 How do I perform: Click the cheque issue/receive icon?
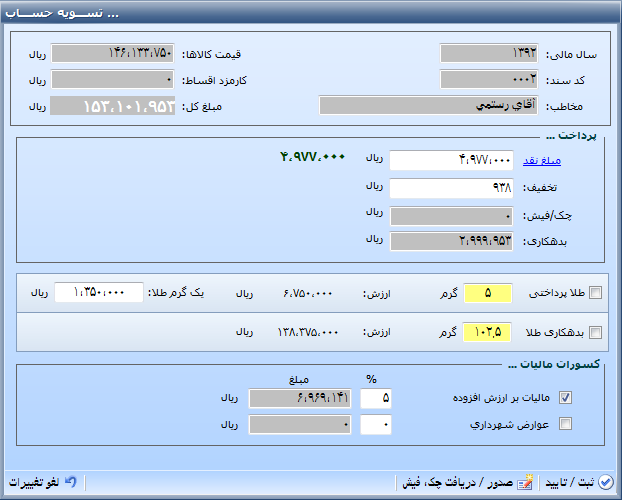click(x=526, y=482)
